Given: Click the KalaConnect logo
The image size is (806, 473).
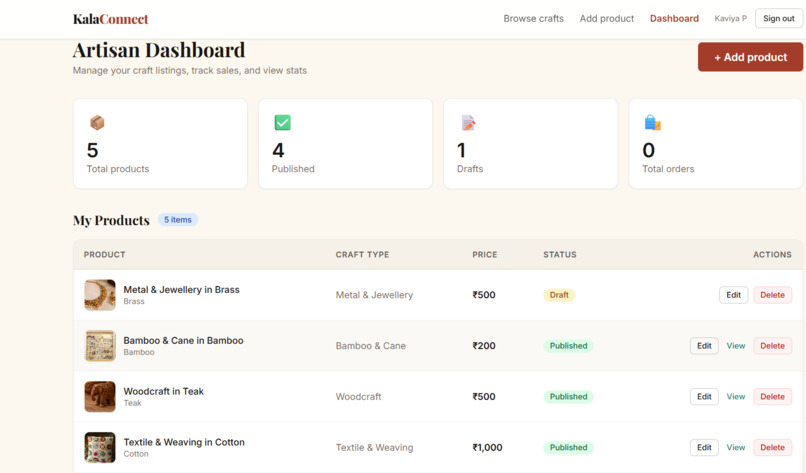Looking at the screenshot, I should pyautogui.click(x=111, y=19).
